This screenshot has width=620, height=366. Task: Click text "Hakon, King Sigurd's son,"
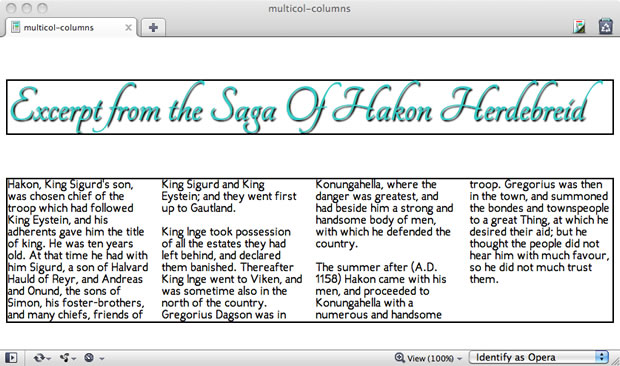(70, 185)
